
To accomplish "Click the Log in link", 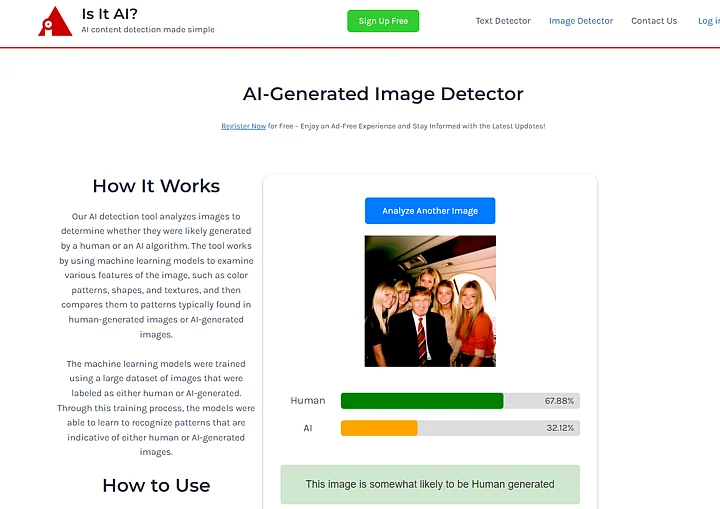I will pos(708,21).
